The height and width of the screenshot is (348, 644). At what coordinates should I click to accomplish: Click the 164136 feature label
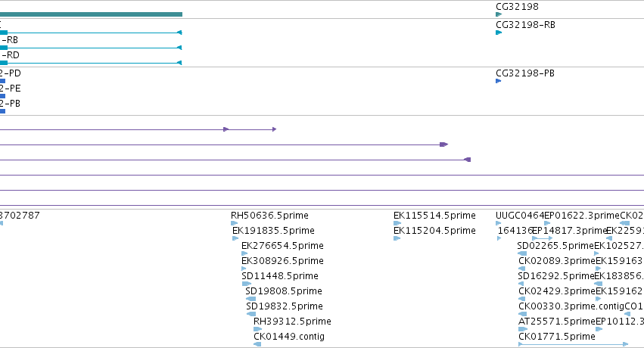pyautogui.click(x=515, y=231)
